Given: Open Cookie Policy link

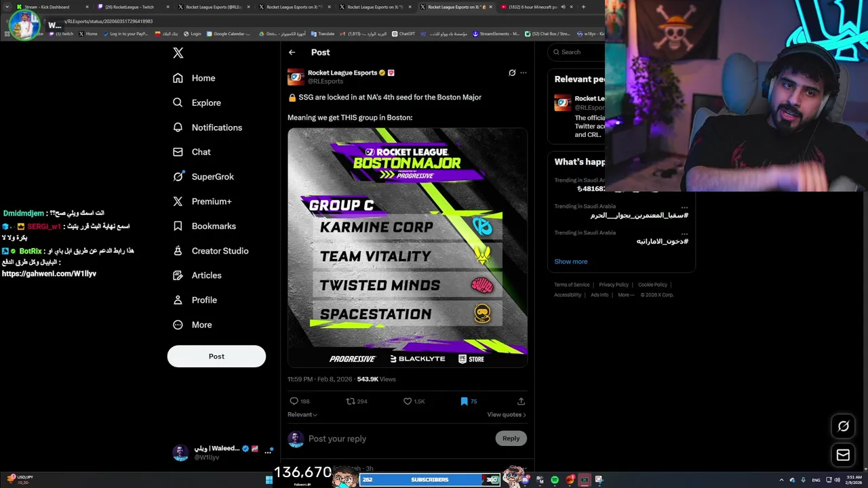Looking at the screenshot, I should [x=652, y=285].
